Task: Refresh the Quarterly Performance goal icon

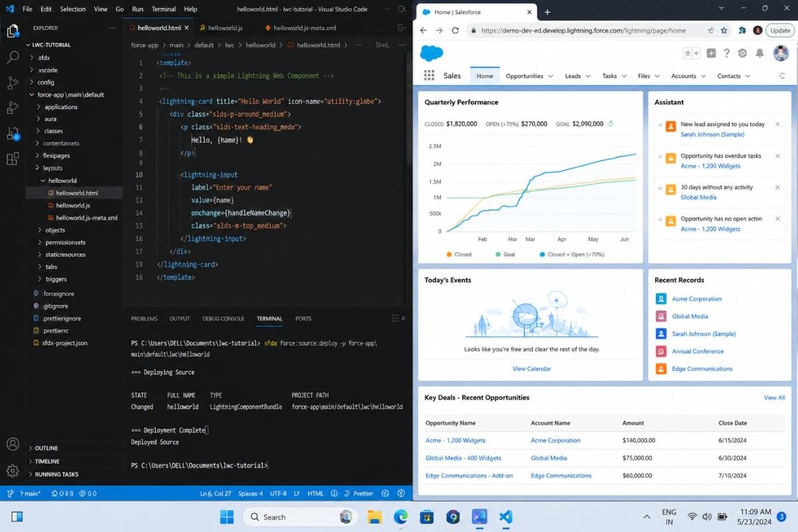Action: (610, 124)
